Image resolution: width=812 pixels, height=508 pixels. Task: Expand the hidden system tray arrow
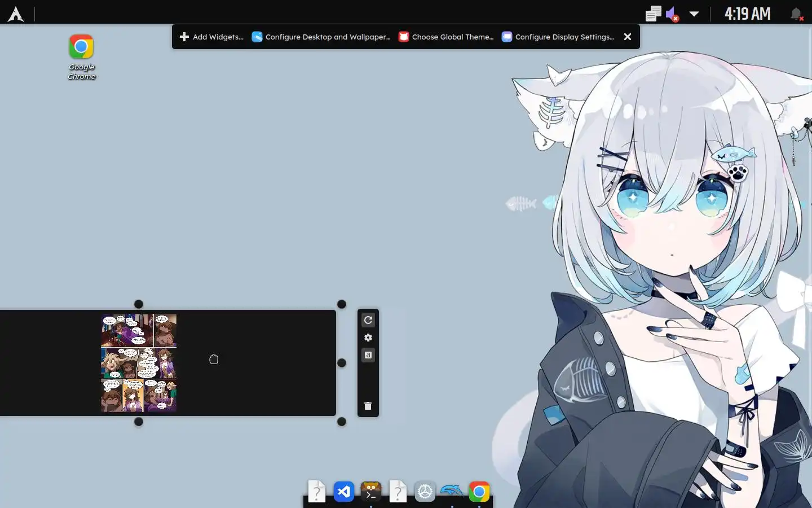tap(694, 14)
